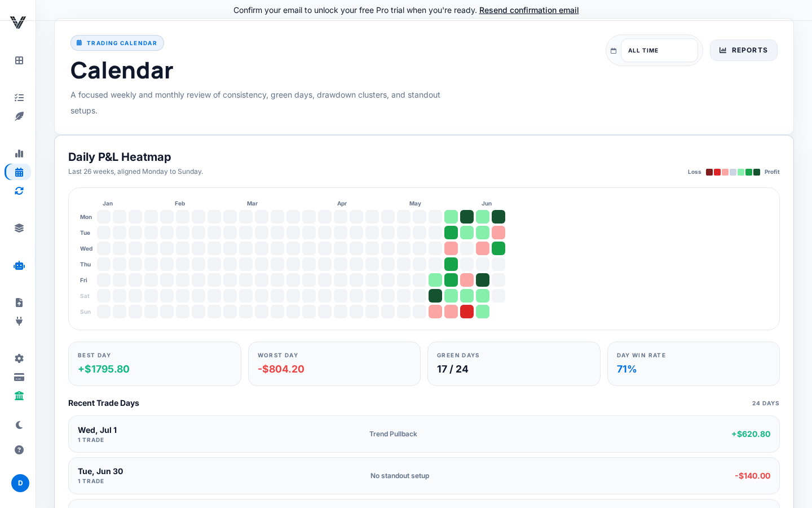Click the Worst Day stat card
The image size is (812, 508).
coord(334,364)
